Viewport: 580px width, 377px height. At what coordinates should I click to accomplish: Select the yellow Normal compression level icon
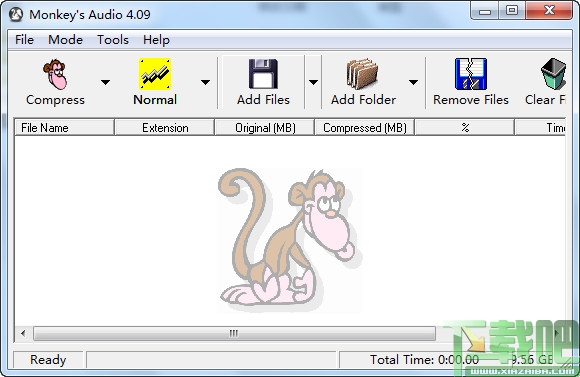(x=155, y=74)
